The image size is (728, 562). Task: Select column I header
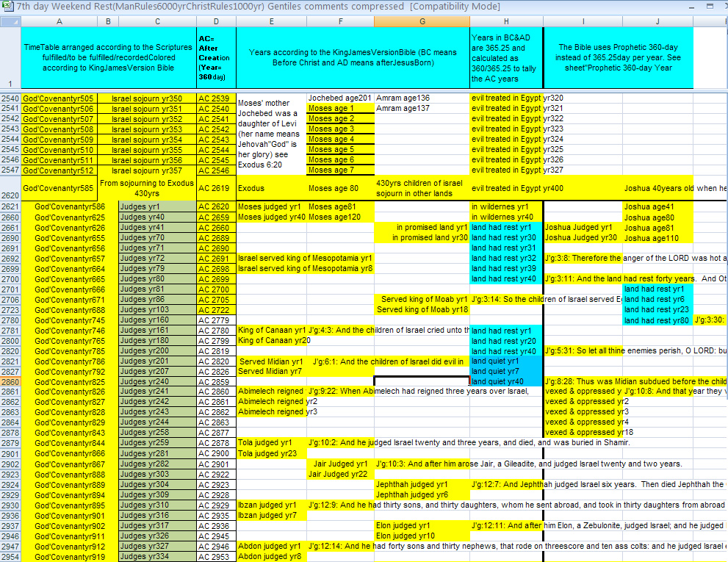pos(583,21)
